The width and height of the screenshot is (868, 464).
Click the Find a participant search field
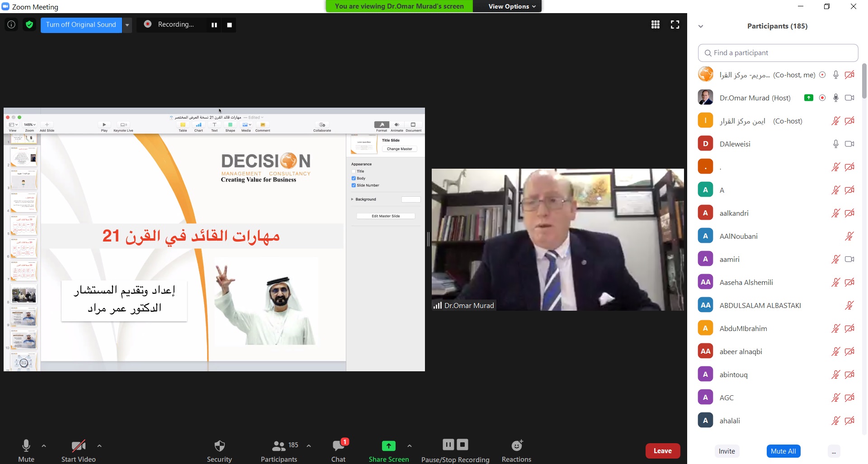778,53
